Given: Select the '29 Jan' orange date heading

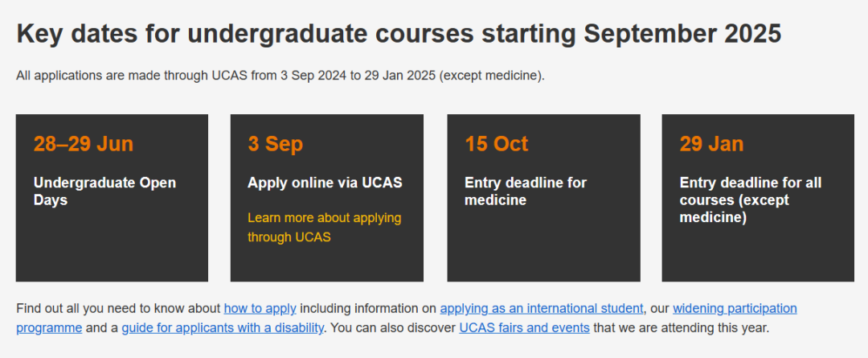Looking at the screenshot, I should click(711, 143).
